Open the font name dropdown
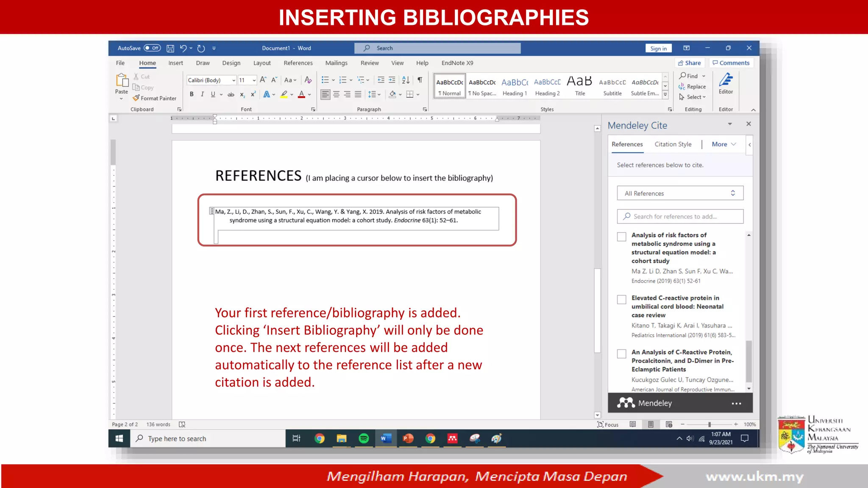Viewport: 868px width, 488px height. (234, 80)
